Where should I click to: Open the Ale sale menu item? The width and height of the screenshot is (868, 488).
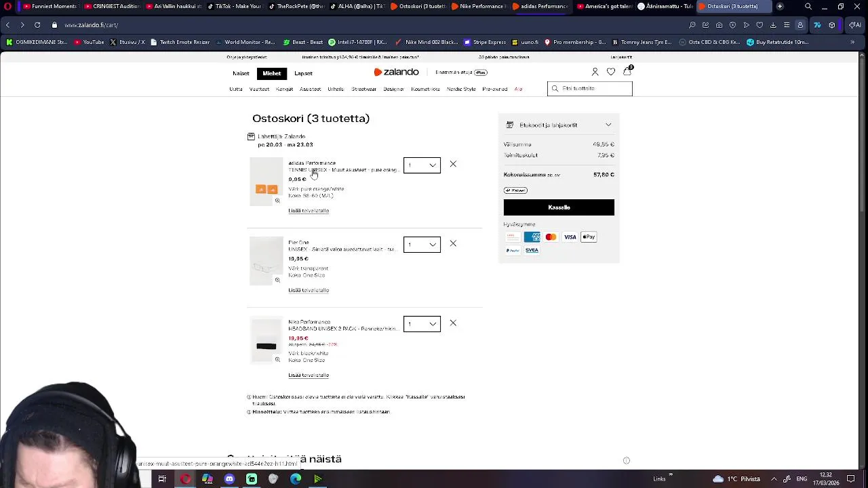pyautogui.click(x=518, y=89)
